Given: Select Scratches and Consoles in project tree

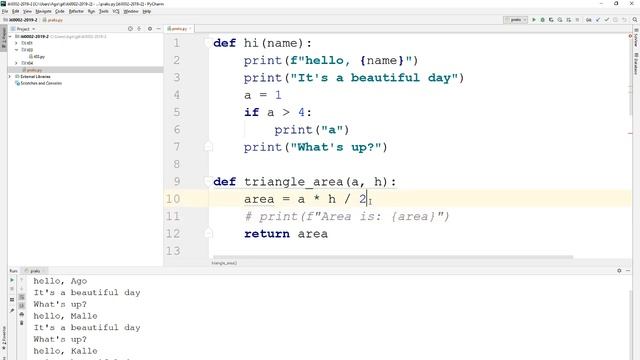Looking at the screenshot, I should (38, 83).
